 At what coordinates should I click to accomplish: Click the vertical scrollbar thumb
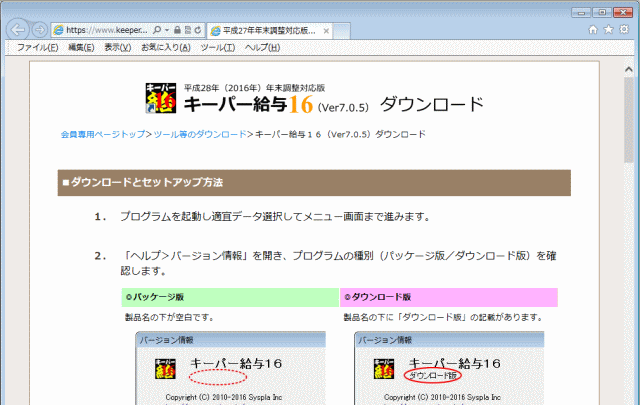pos(629,119)
